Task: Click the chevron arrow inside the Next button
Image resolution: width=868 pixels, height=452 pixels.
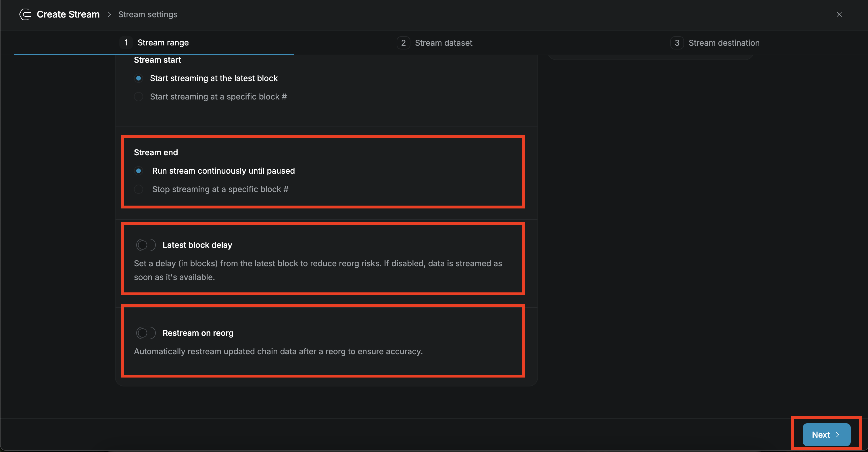Action: (838, 434)
